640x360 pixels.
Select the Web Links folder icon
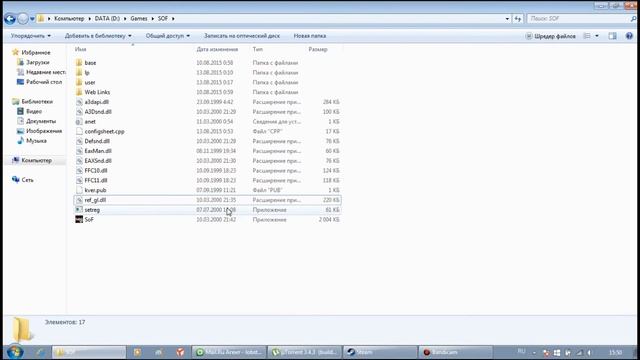click(79, 92)
